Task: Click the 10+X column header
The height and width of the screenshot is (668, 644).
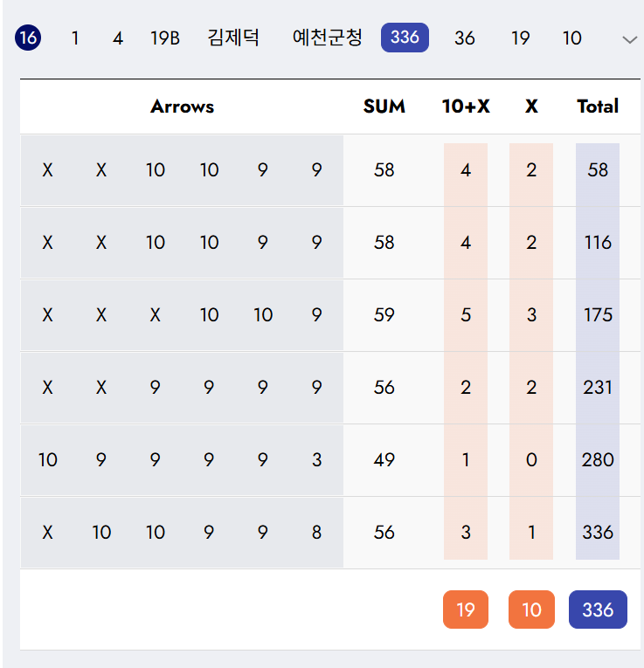Action: point(466,107)
